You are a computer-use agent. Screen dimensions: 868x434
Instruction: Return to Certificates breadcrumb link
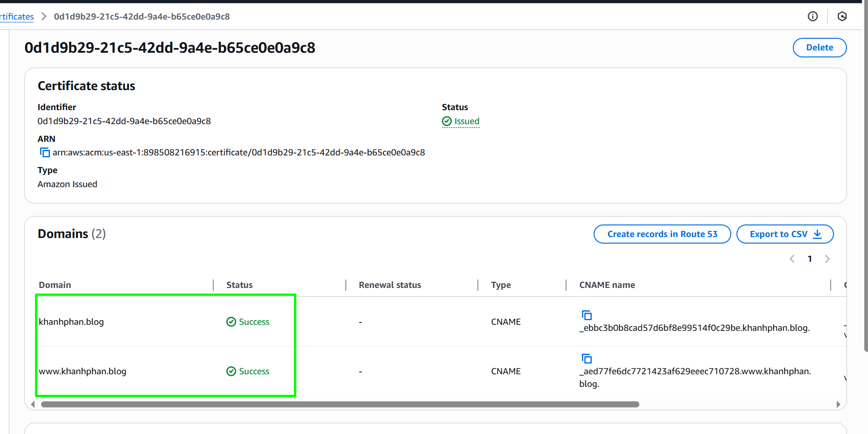pos(17,16)
